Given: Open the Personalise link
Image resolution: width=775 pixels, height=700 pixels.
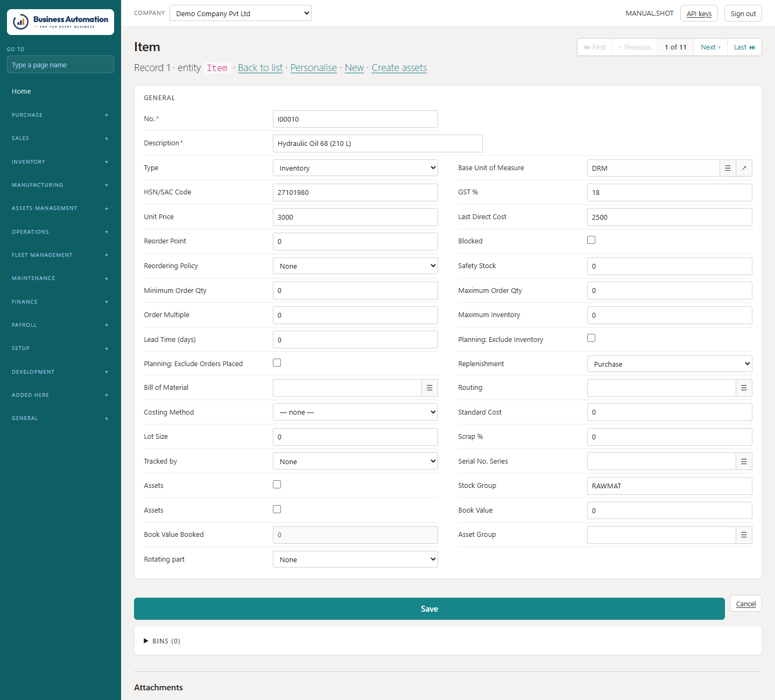Looking at the screenshot, I should [x=314, y=68].
